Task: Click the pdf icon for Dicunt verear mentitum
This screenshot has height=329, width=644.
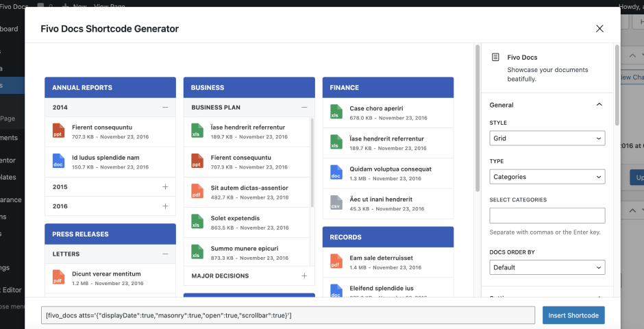Action: pyautogui.click(x=59, y=277)
